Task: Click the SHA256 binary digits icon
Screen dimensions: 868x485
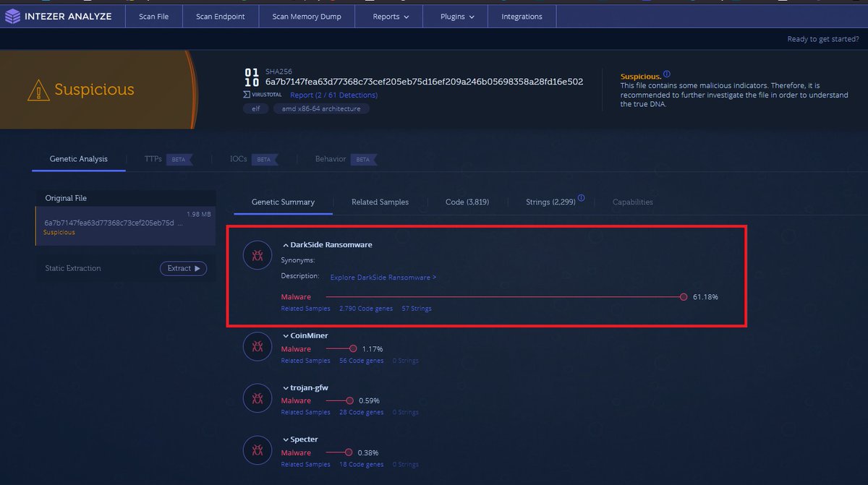Action: click(252, 77)
